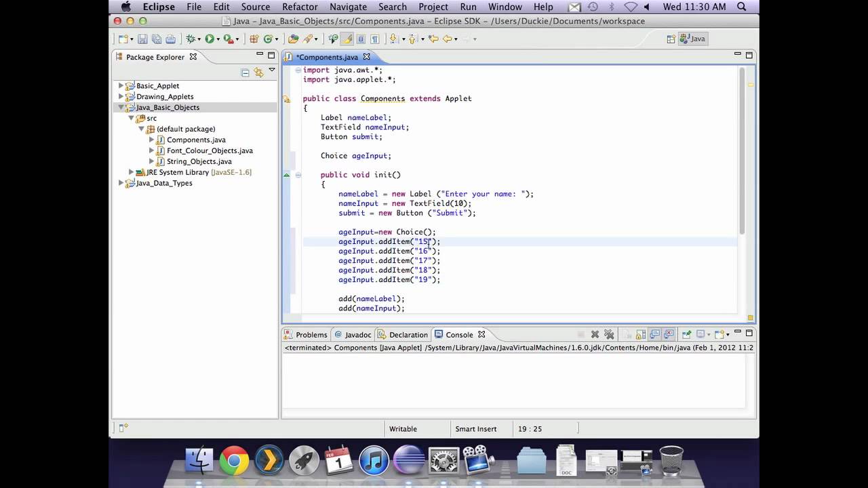Image resolution: width=868 pixels, height=488 pixels.
Task: Collapse the Java_Basic_Objects project
Action: point(121,107)
